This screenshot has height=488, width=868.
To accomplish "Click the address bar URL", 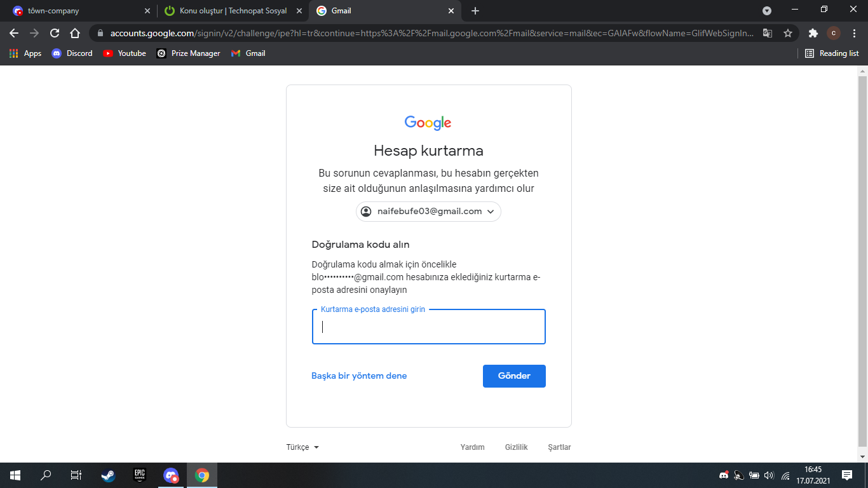I will pos(432,33).
